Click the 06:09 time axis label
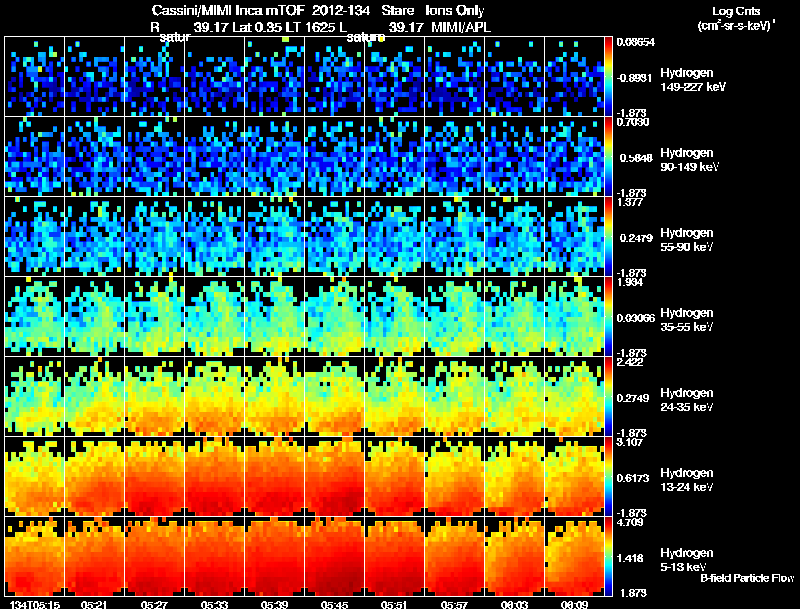Screen dimensions: 800x609 (574, 604)
